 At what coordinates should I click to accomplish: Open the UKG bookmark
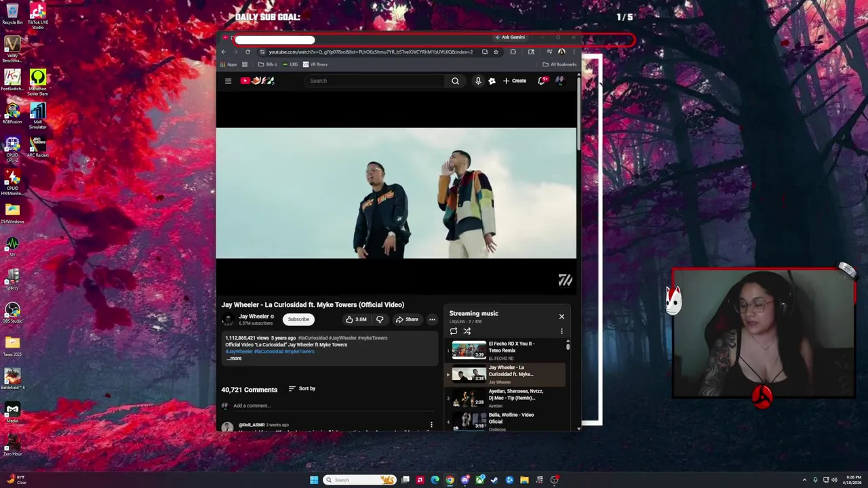(x=290, y=64)
